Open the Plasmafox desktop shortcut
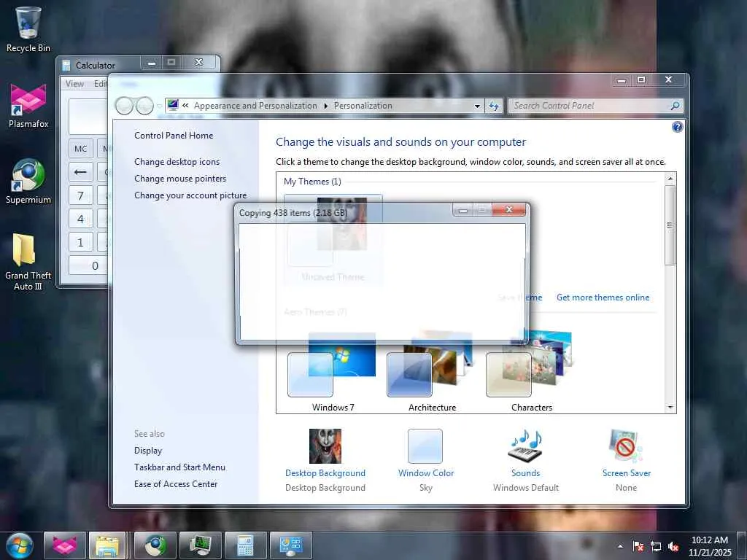 28,106
